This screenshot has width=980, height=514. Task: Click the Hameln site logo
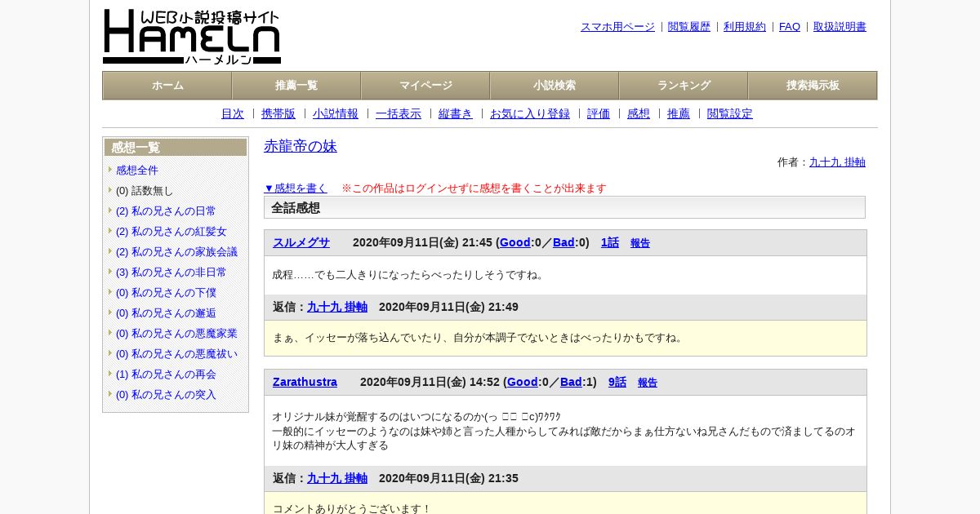[x=192, y=37]
